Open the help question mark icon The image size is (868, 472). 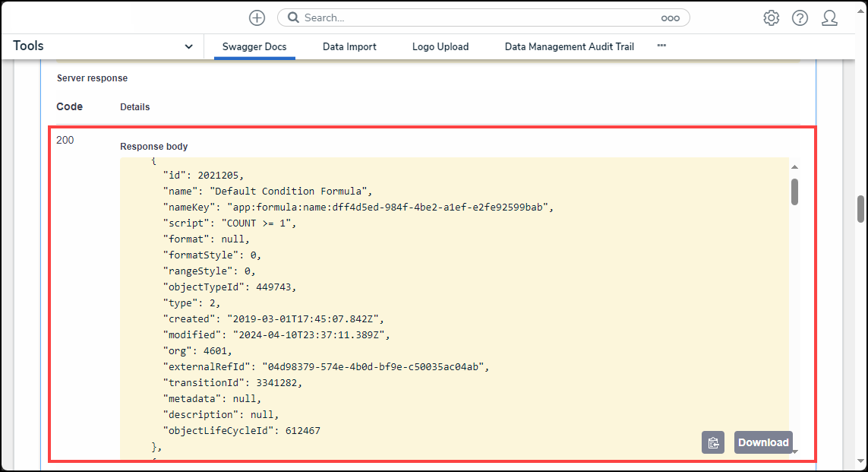click(800, 18)
